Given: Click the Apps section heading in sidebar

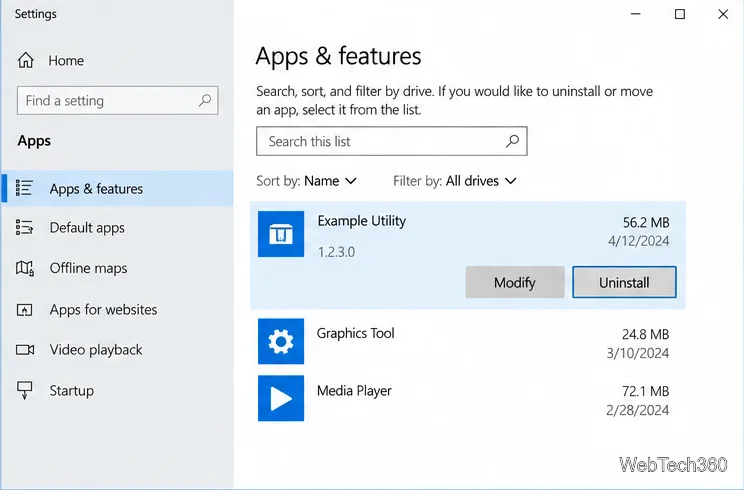Looking at the screenshot, I should click(34, 141).
